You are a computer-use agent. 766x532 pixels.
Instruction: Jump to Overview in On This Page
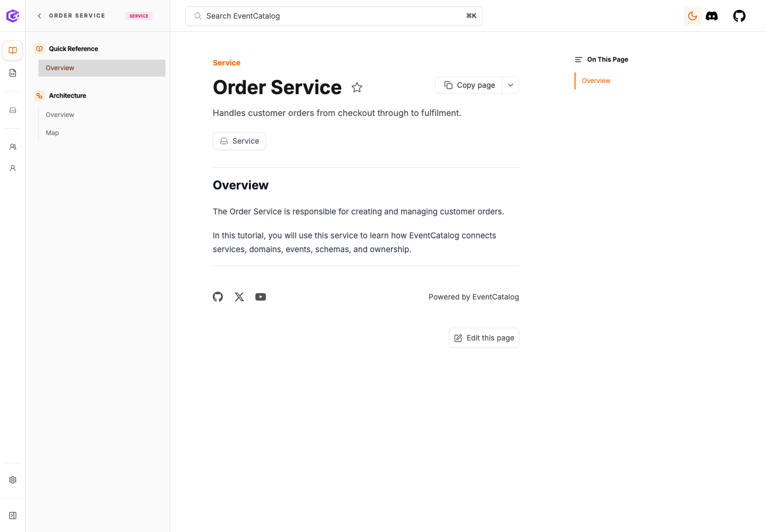[x=596, y=81]
